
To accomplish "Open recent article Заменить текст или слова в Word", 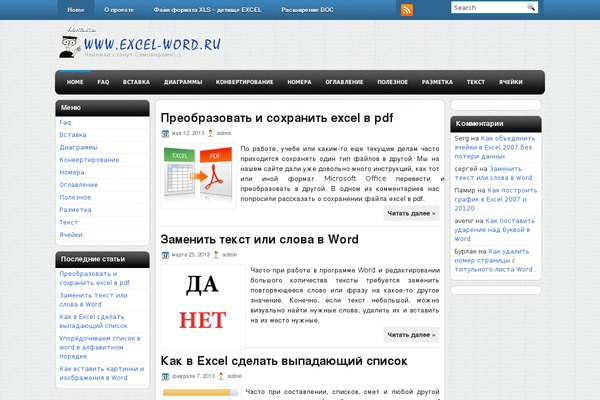I will [93, 300].
